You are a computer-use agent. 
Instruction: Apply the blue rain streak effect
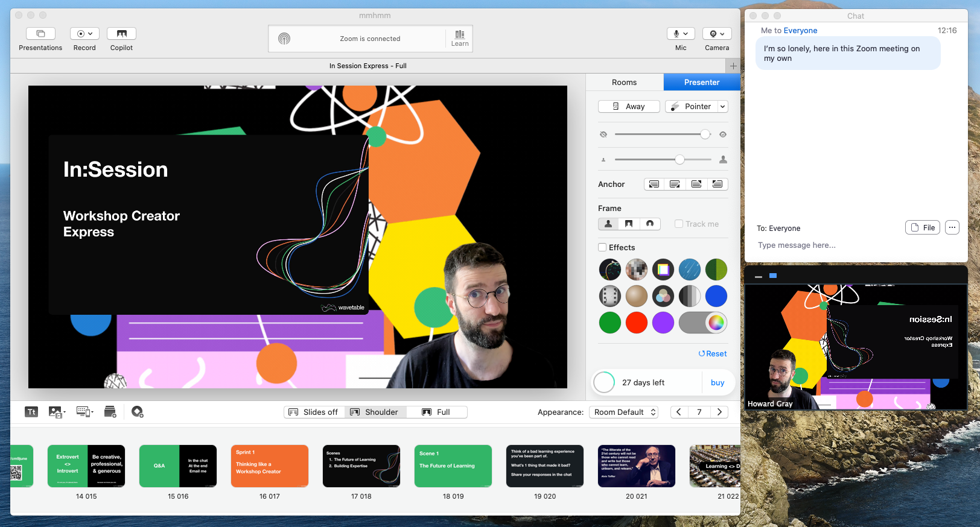tap(690, 270)
